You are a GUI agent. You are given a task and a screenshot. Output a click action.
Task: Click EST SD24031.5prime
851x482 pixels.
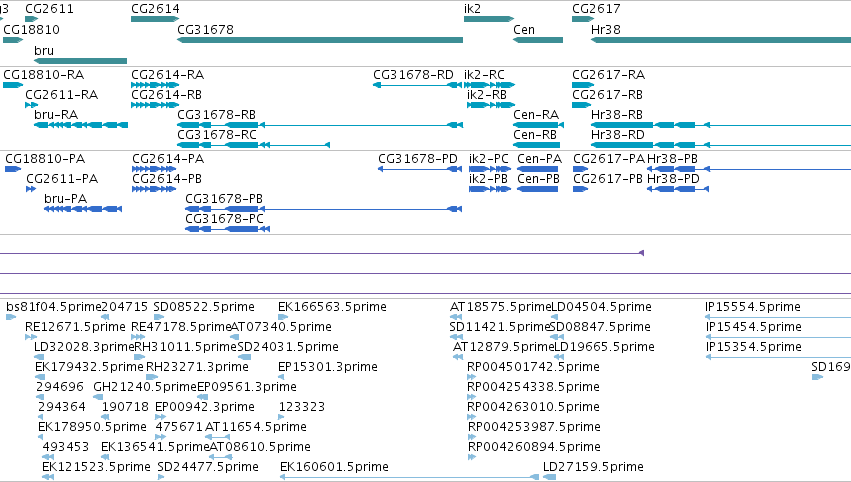click(245, 357)
